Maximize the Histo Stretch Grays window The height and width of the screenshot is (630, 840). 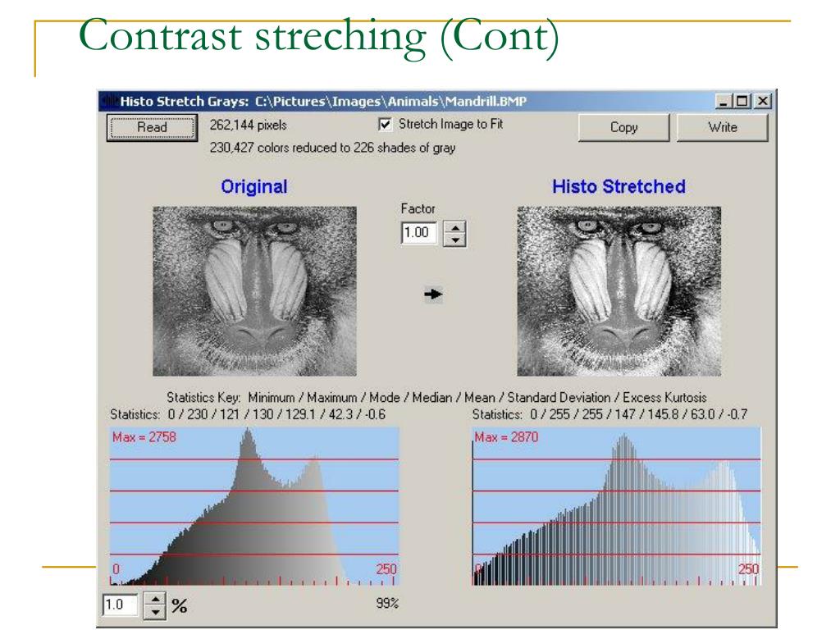[x=742, y=101]
